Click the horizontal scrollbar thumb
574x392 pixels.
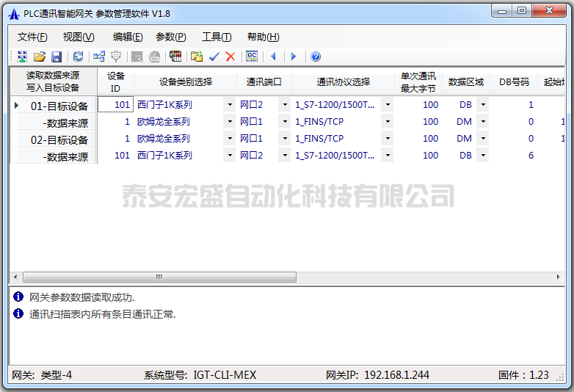pos(159,277)
